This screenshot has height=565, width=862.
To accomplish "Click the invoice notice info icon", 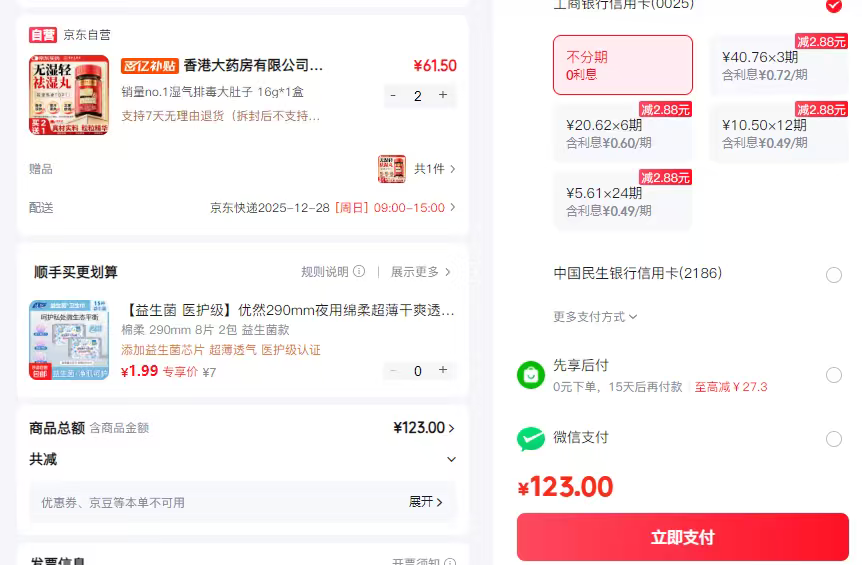I will pos(450,563).
